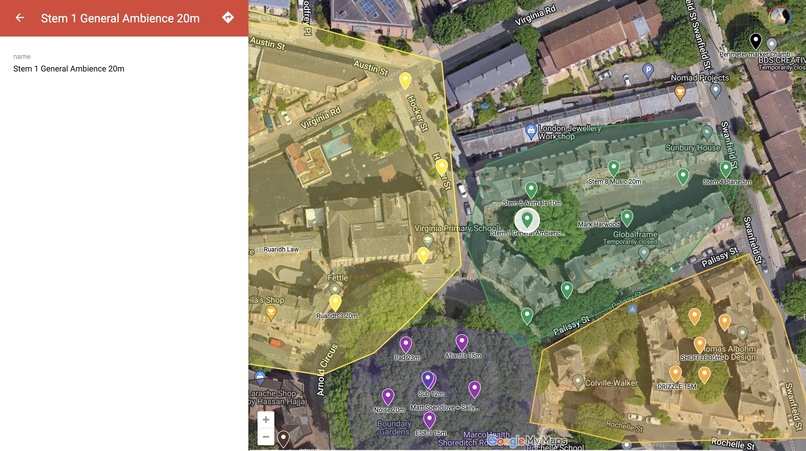The height and width of the screenshot is (451, 806).
Task: Select the Stem 8 Music 20m pin
Action: tap(613, 169)
